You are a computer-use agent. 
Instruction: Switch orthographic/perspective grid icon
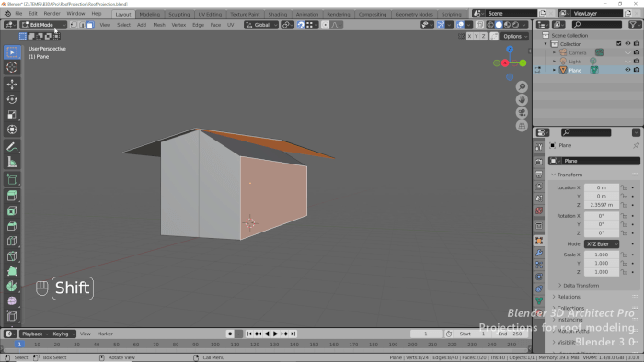(522, 126)
